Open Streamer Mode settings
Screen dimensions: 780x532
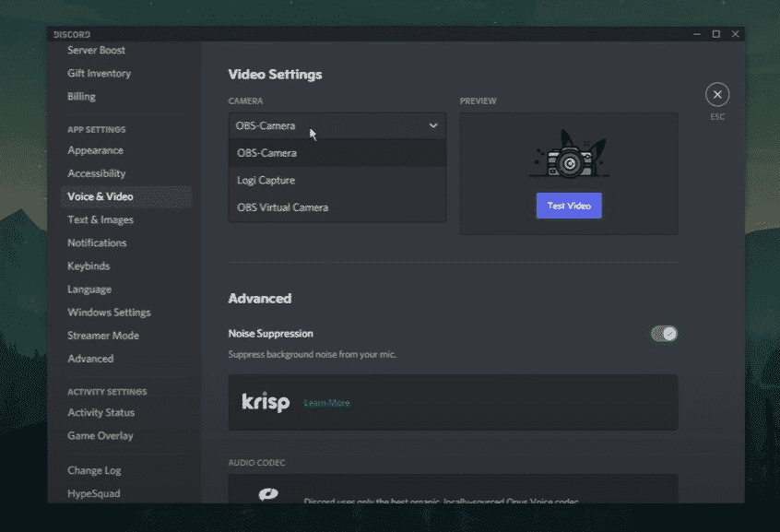click(x=103, y=335)
